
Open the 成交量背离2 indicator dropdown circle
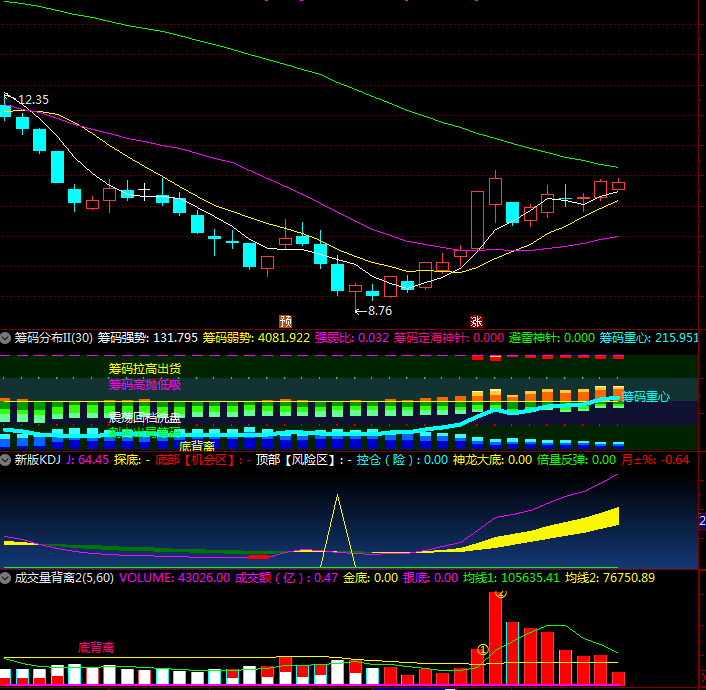click(5, 578)
